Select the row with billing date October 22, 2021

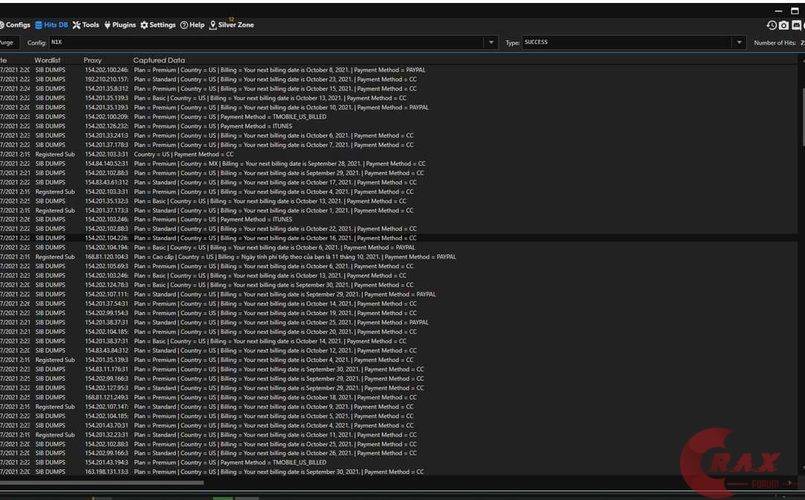point(398,229)
